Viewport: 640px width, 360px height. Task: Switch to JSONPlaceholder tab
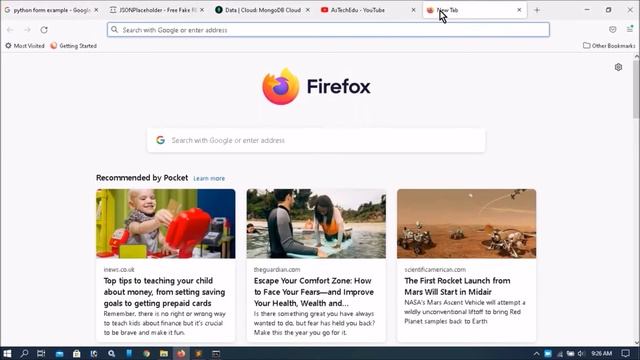pyautogui.click(x=157, y=10)
